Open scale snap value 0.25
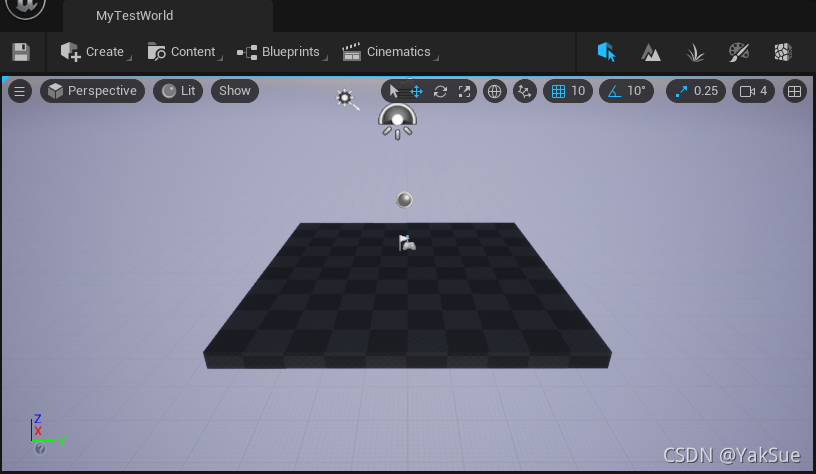816x474 pixels. [706, 91]
